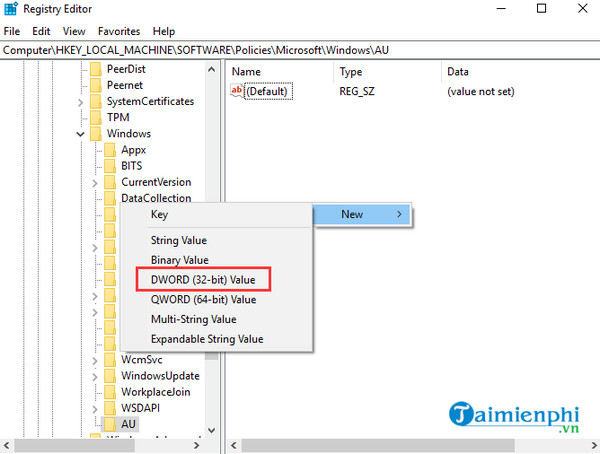This screenshot has height=454, width=600.
Task: Click tree pane horizontal scroll right arrow
Action: (x=196, y=445)
